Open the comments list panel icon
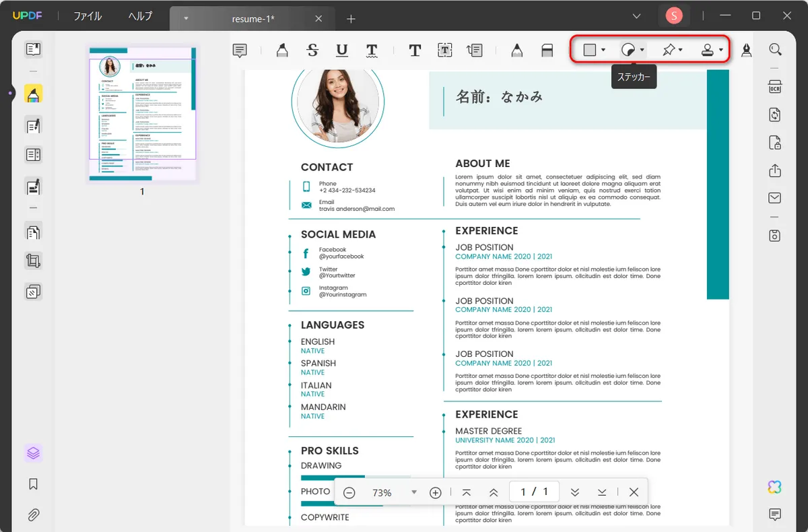The height and width of the screenshot is (532, 808). click(775, 514)
